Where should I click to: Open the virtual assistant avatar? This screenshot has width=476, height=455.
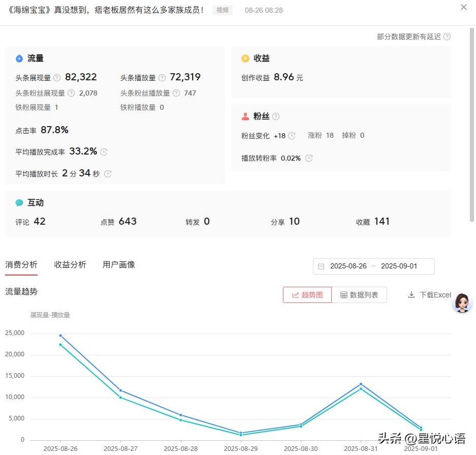[x=462, y=303]
